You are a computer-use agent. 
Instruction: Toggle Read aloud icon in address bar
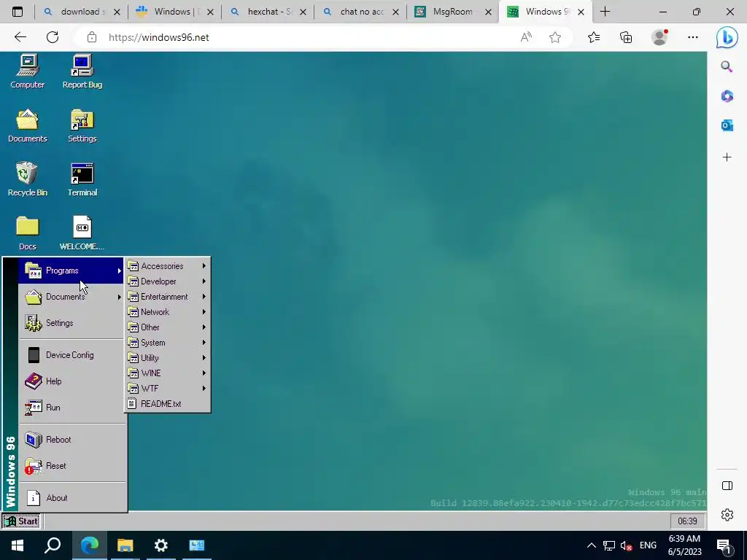coord(526,37)
